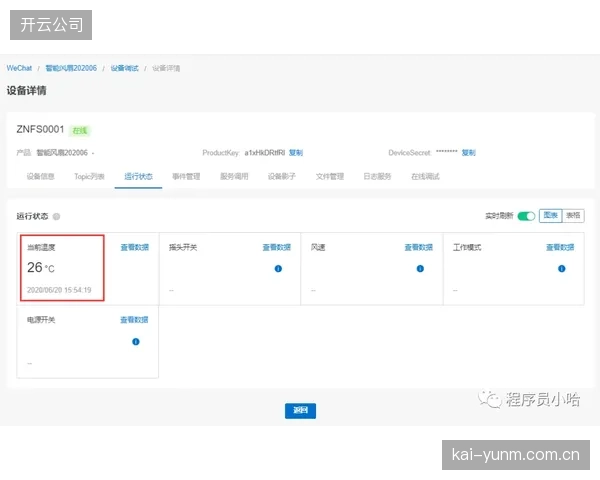Viewport: 600px width, 480px height.
Task: Click info icon in 工作模式 card
Action: 562,269
